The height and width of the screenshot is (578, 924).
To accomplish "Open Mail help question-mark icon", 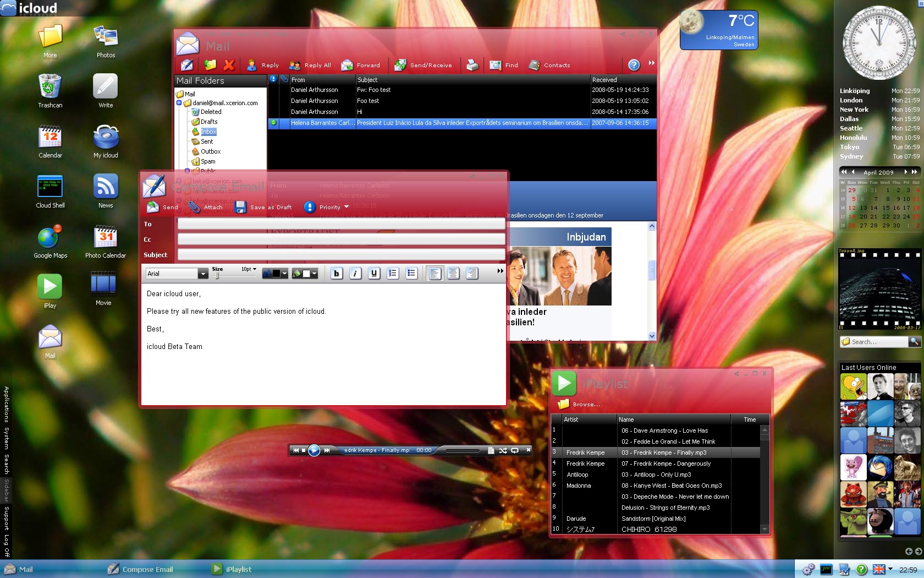I will (x=634, y=65).
